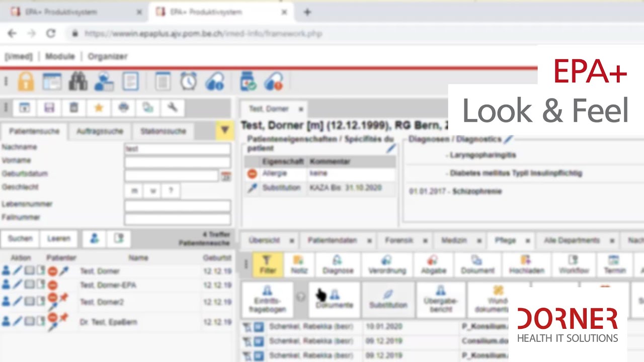644x362 pixels.
Task: Open the pills info icon
Action: 215,81
